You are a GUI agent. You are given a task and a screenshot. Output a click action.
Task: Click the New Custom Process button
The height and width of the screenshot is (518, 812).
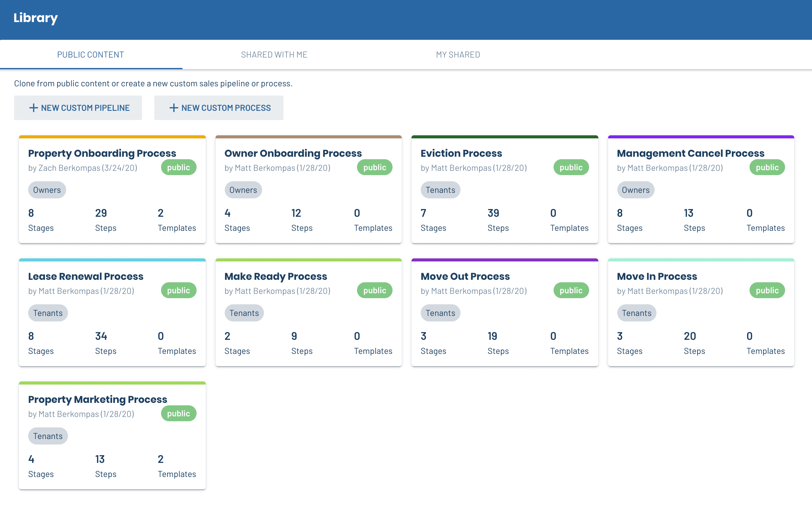(219, 107)
